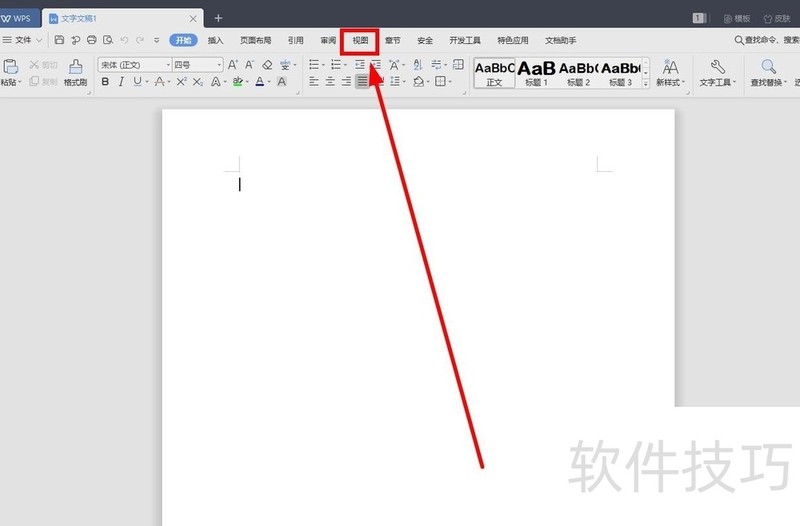Click the Format Painter brush (格式刷)
The height and width of the screenshot is (526, 800).
76,72
